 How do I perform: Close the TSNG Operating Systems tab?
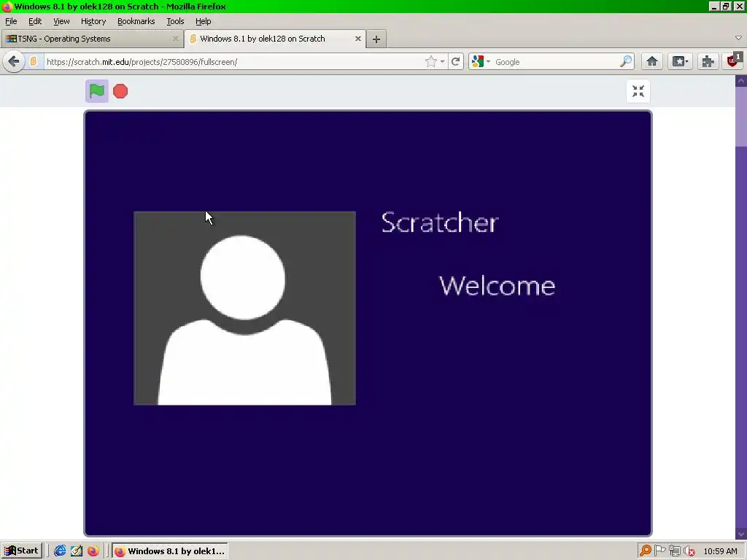coord(175,39)
